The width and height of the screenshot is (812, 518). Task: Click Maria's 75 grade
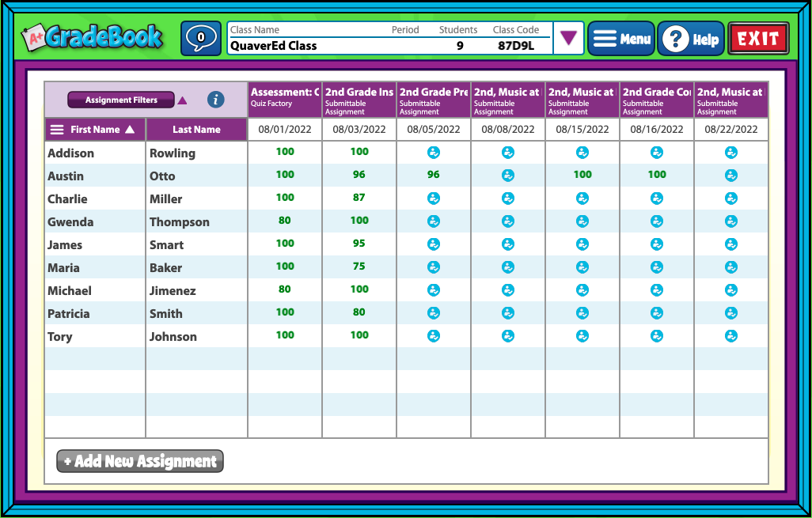coord(359,266)
